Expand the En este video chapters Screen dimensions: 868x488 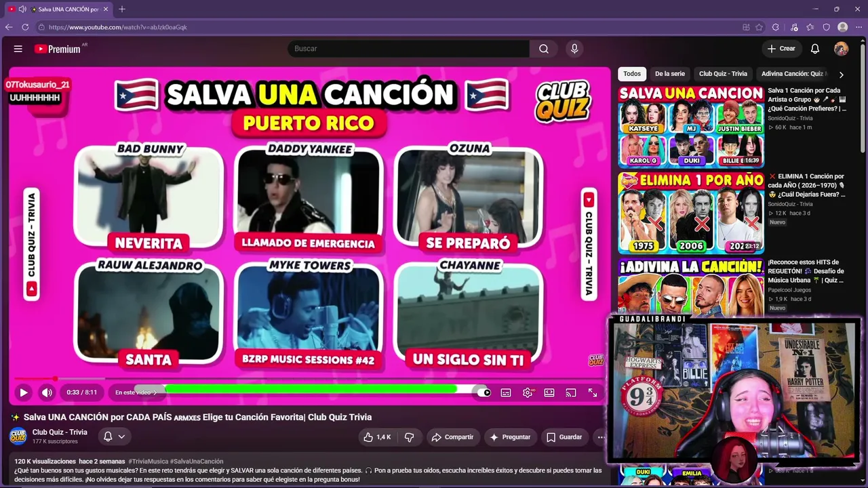pyautogui.click(x=136, y=392)
